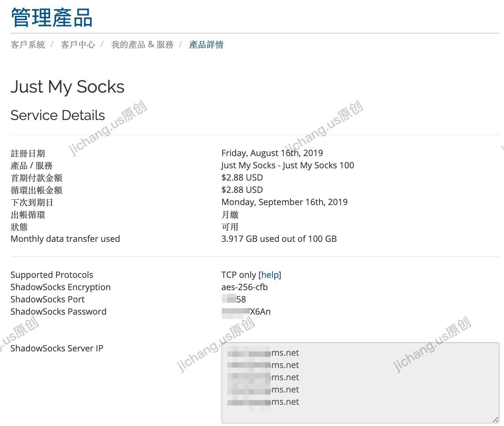Select the Just My Socks heading
Image resolution: width=504 pixels, height=426 pixels.
coord(67,87)
